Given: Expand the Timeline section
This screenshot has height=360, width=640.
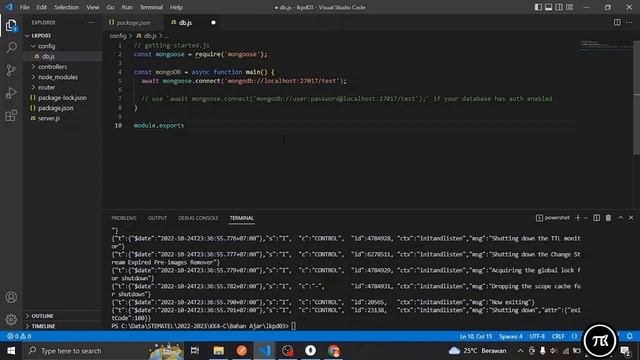Looking at the screenshot, I should pos(62,326).
